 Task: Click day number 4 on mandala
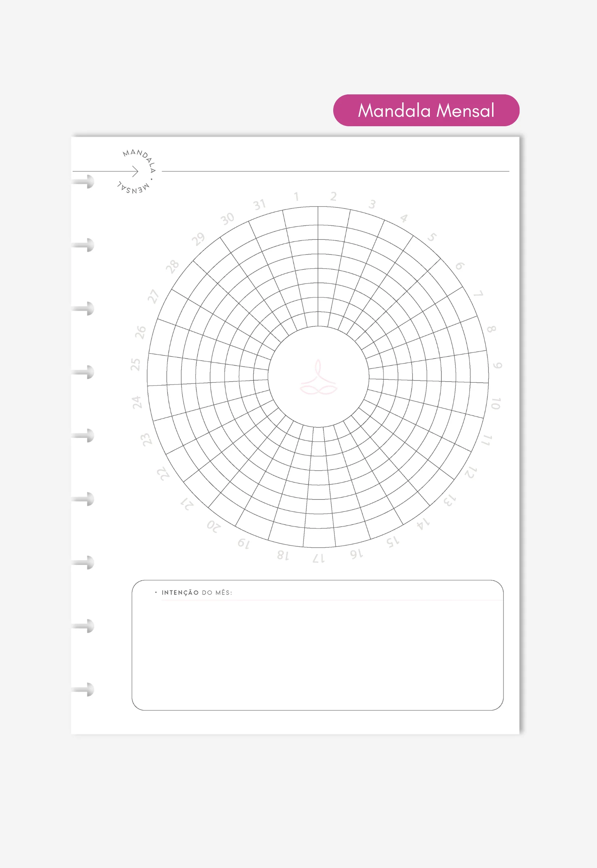[x=404, y=218]
